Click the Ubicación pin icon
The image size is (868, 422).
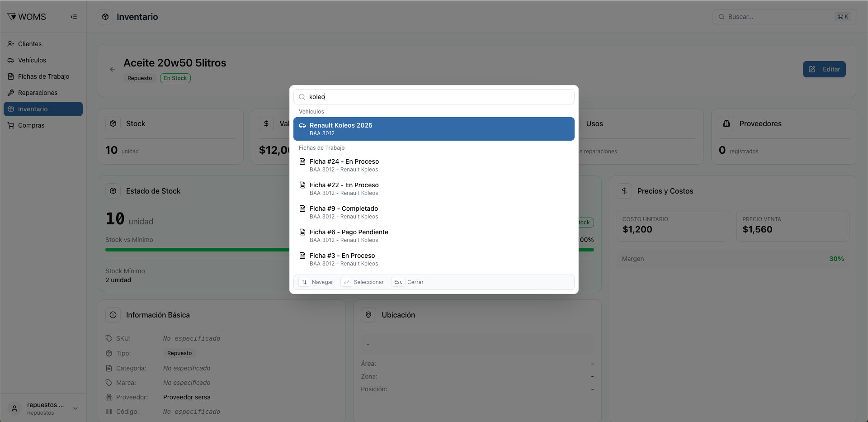click(368, 315)
